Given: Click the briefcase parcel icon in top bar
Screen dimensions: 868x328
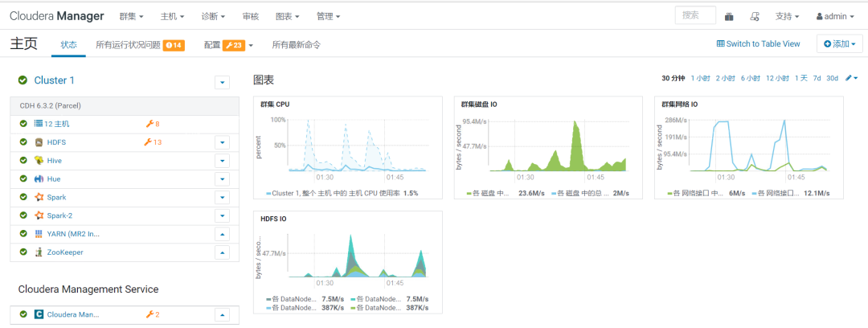Looking at the screenshot, I should click(729, 17).
